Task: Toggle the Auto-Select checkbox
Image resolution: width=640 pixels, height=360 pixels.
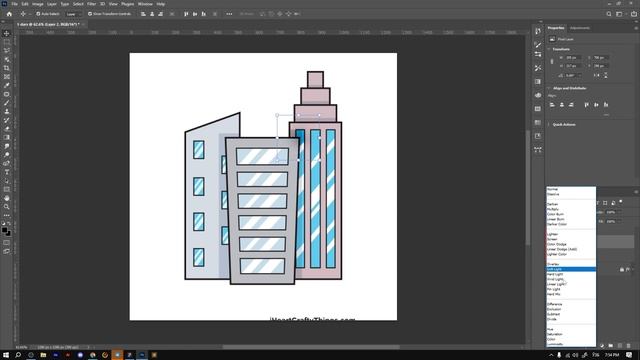Action: [x=38, y=14]
